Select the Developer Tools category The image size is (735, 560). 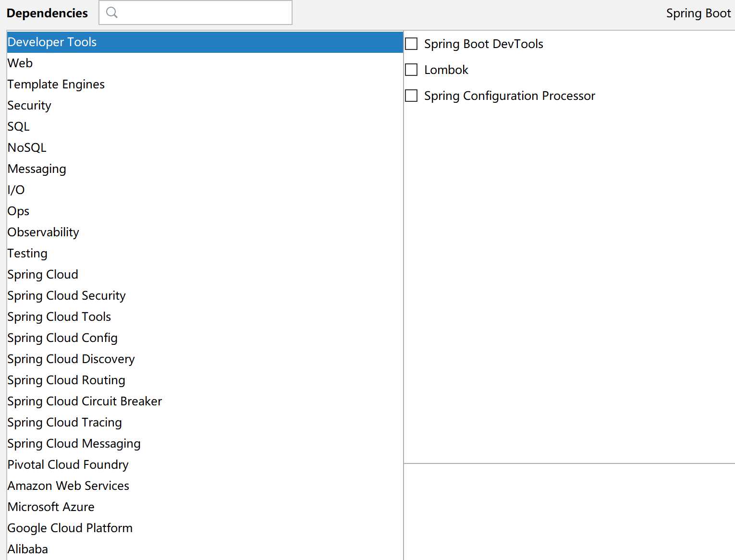tap(205, 42)
